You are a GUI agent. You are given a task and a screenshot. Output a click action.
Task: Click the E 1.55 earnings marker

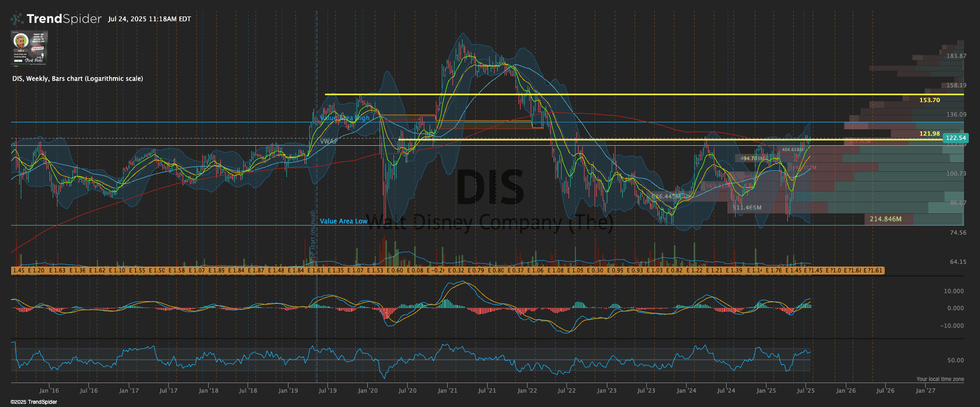pos(137,270)
